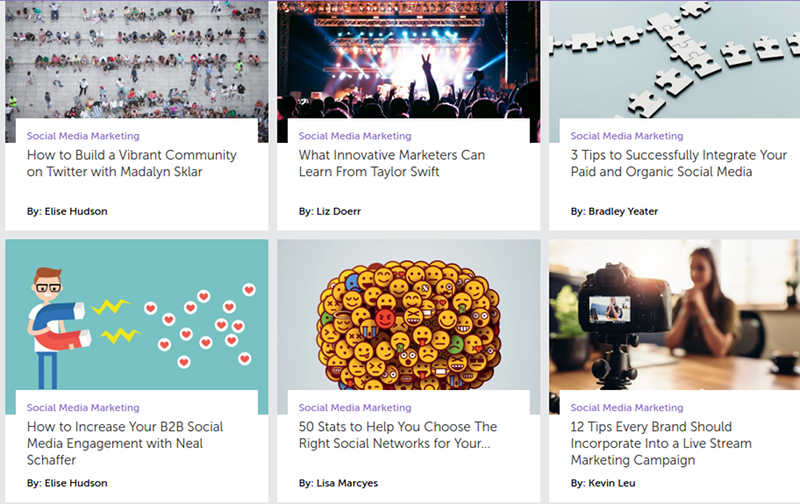Screen dimensions: 800x504
Task: Click Social Media Marketing tag above the 12 Tips article
Action: pyautogui.click(x=627, y=408)
